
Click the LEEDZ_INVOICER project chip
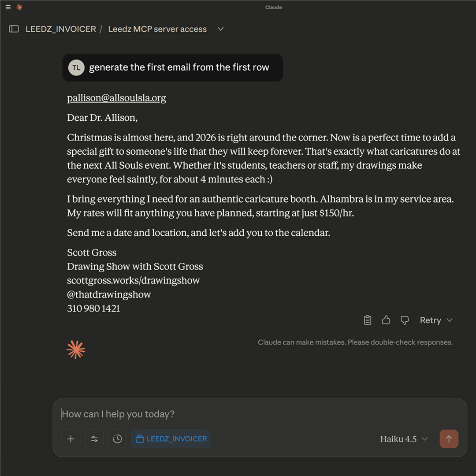(171, 439)
